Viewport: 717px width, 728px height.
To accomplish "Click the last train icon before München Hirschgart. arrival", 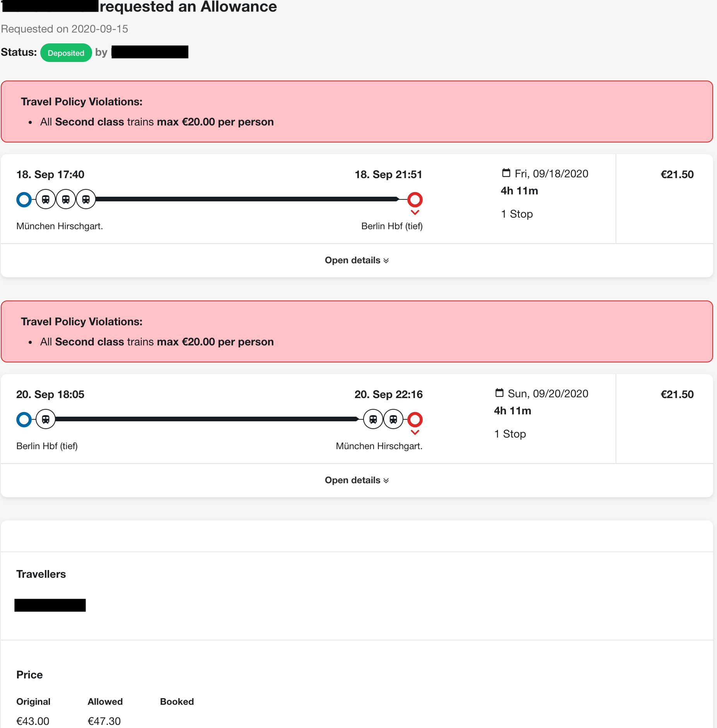I will click(x=393, y=419).
